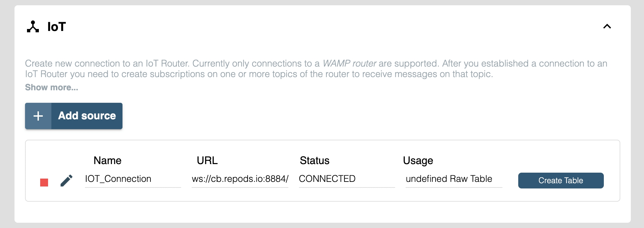This screenshot has width=644, height=228.
Task: Click the URL column header
Action: [207, 160]
